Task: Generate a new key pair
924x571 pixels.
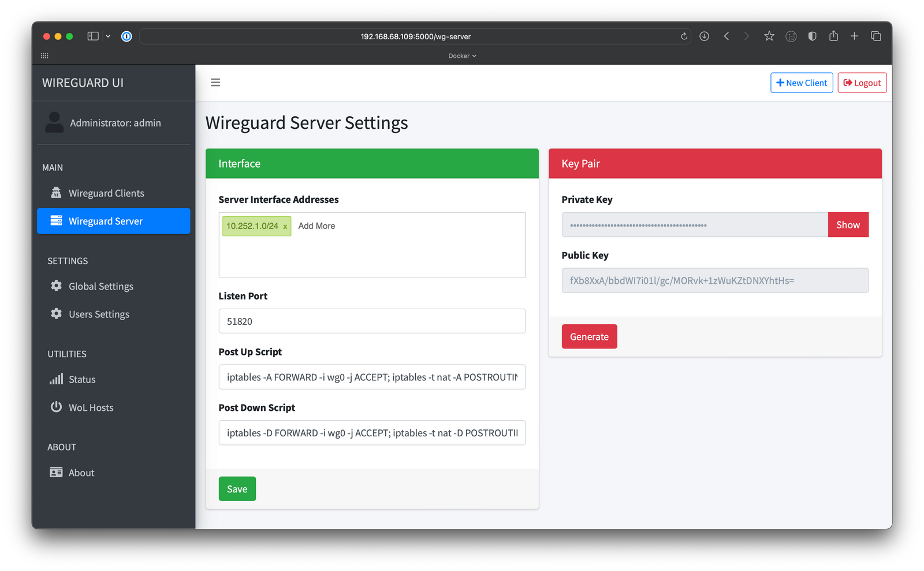Action: [589, 336]
